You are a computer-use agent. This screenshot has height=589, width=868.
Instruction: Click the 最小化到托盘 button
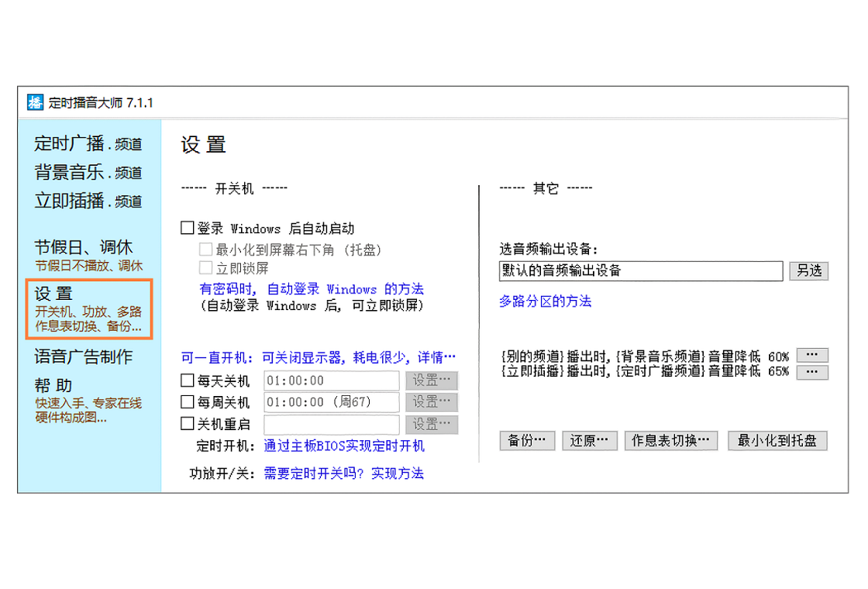pyautogui.click(x=777, y=441)
